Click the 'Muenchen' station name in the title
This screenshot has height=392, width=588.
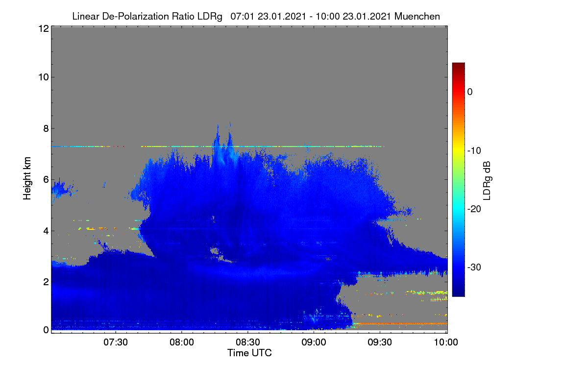417,16
